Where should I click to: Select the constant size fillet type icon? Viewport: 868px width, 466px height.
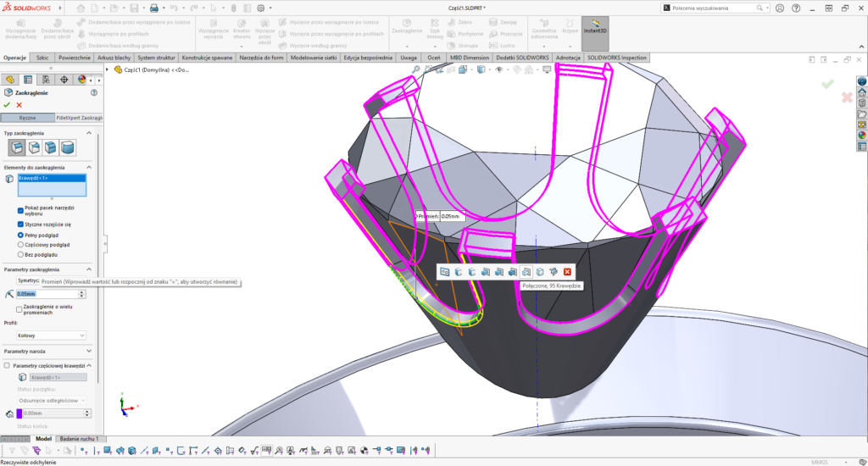[x=16, y=147]
